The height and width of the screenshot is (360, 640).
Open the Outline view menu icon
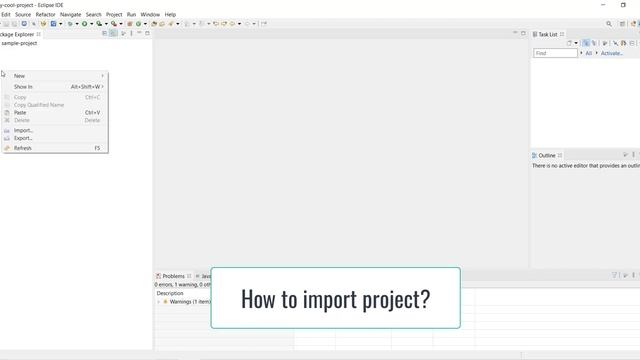point(633,155)
